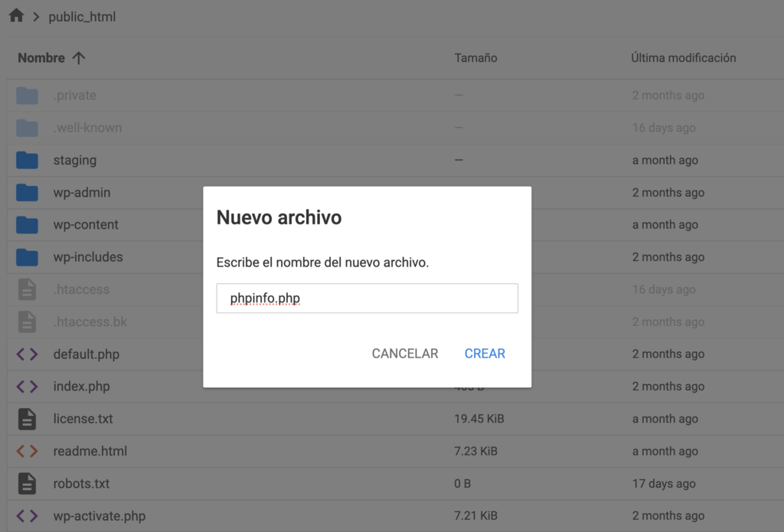The image size is (784, 532).
Task: Toggle the Nombre sort arrow
Action: (78, 57)
